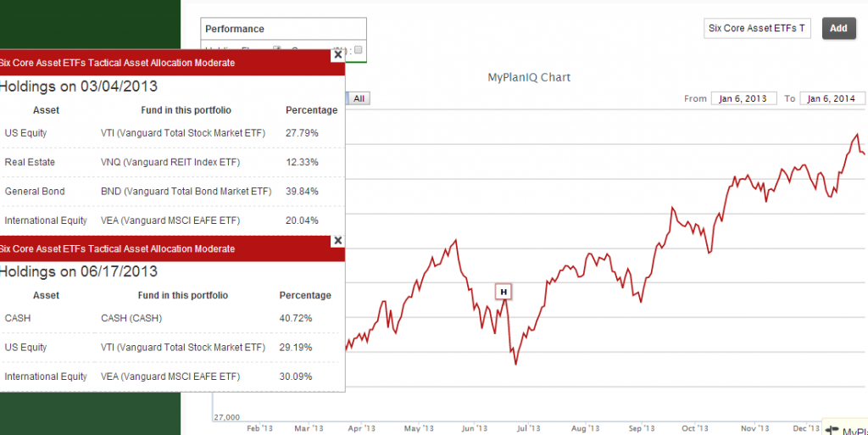Click the Add button
The image size is (868, 435).
(x=838, y=28)
